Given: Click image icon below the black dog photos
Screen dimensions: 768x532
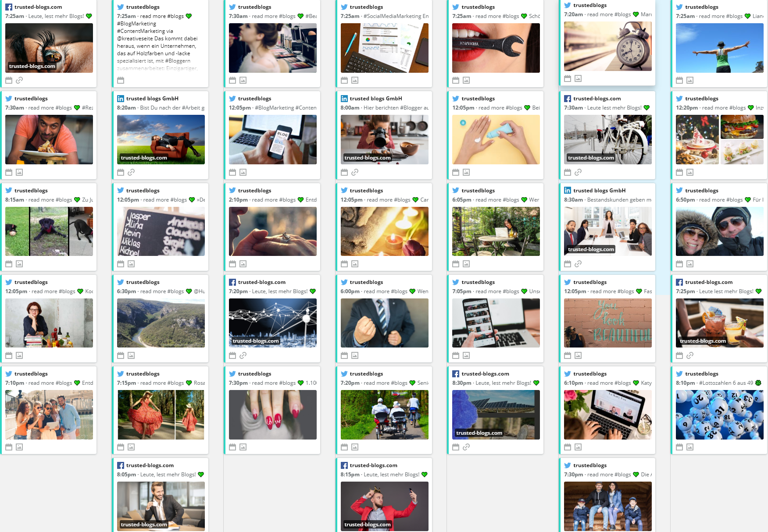Looking at the screenshot, I should tap(19, 264).
